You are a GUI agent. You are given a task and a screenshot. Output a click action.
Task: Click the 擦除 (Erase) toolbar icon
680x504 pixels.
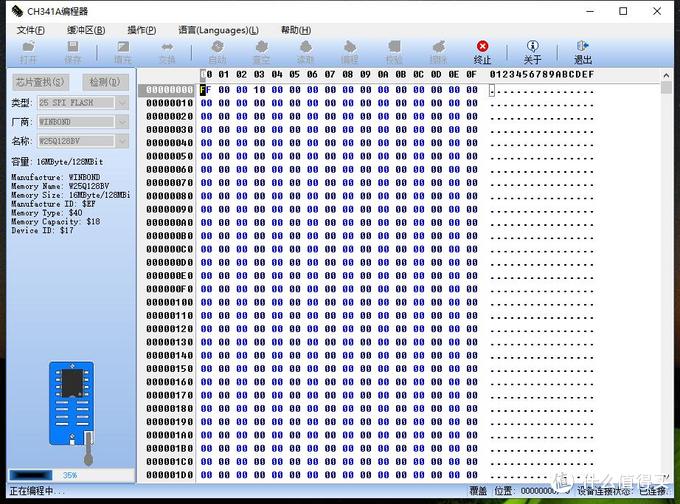[437, 51]
